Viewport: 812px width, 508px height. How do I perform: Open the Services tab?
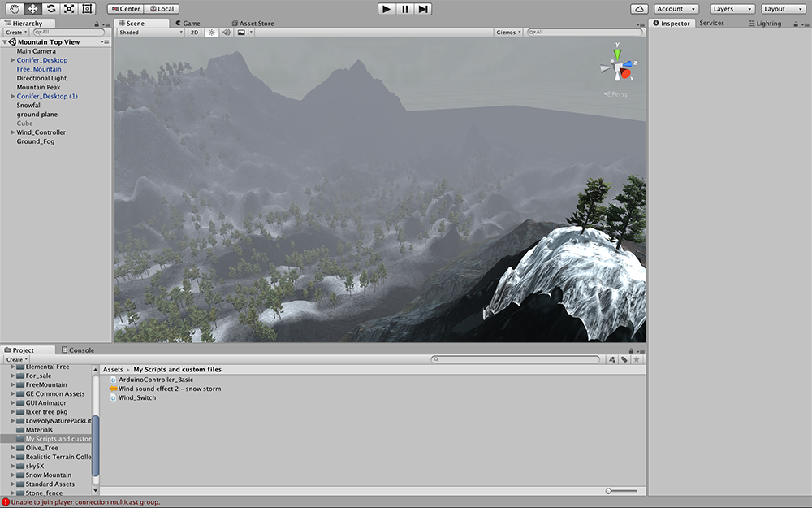[711, 24]
